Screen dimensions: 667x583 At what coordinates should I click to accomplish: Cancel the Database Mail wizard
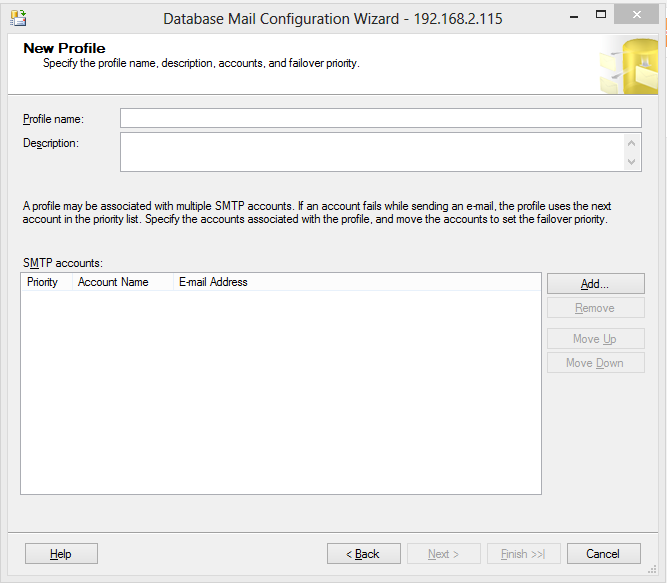pyautogui.click(x=604, y=554)
